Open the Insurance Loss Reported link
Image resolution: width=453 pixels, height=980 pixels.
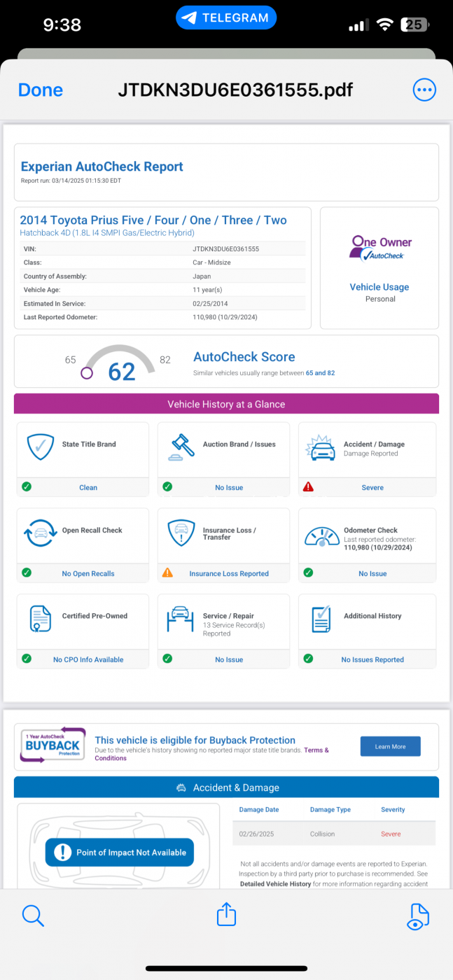coord(229,574)
